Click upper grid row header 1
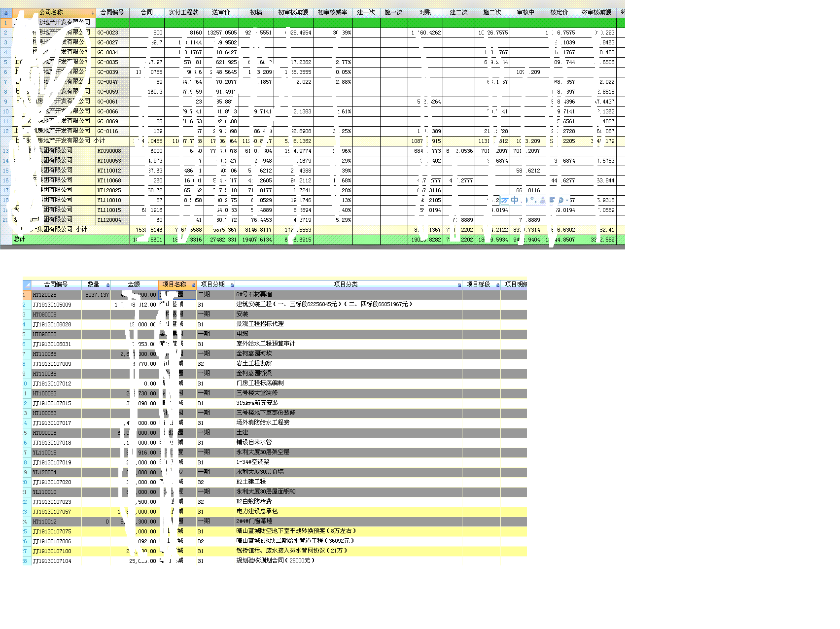 pyautogui.click(x=6, y=23)
